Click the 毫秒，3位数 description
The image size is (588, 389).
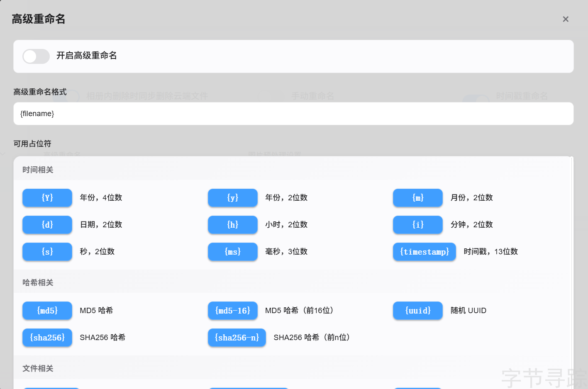pyautogui.click(x=286, y=252)
